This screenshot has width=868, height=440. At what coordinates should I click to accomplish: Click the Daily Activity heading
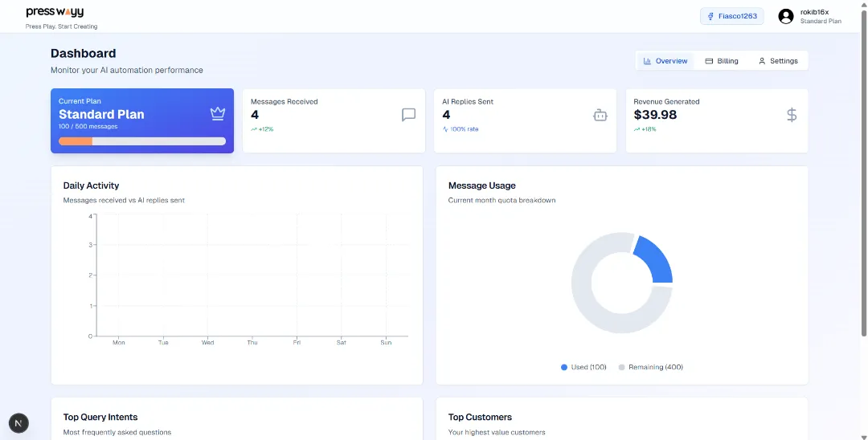(x=91, y=185)
